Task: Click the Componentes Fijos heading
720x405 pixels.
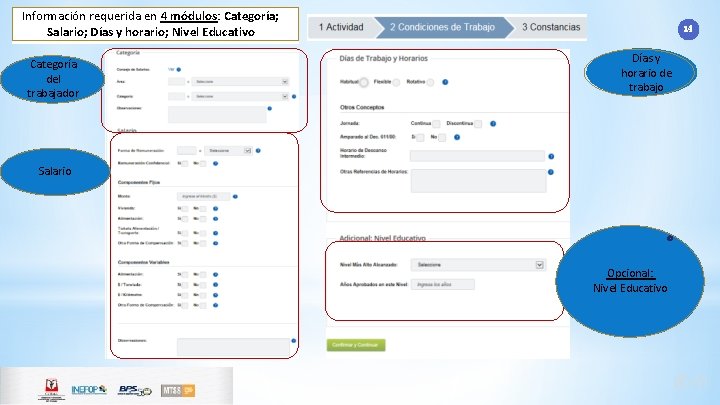Action: [x=139, y=182]
